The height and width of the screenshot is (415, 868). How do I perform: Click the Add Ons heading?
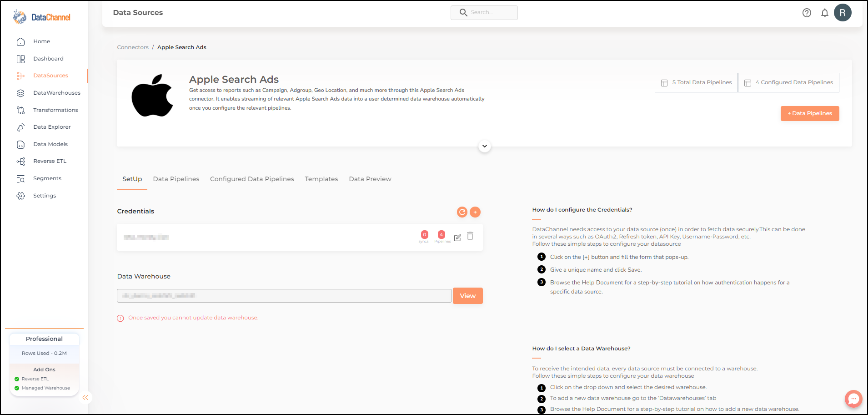(44, 370)
